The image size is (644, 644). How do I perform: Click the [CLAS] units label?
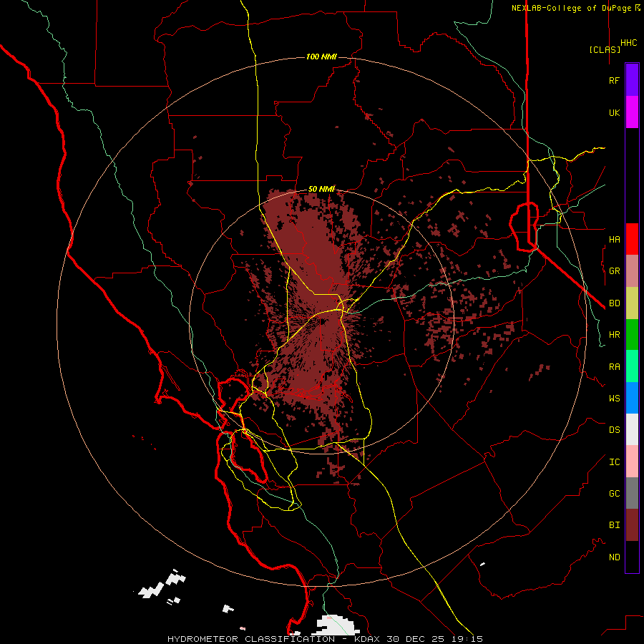tap(605, 49)
